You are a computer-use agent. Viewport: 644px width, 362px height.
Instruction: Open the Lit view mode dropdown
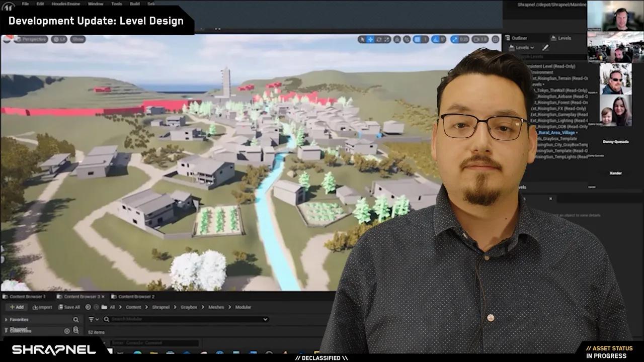(x=59, y=39)
